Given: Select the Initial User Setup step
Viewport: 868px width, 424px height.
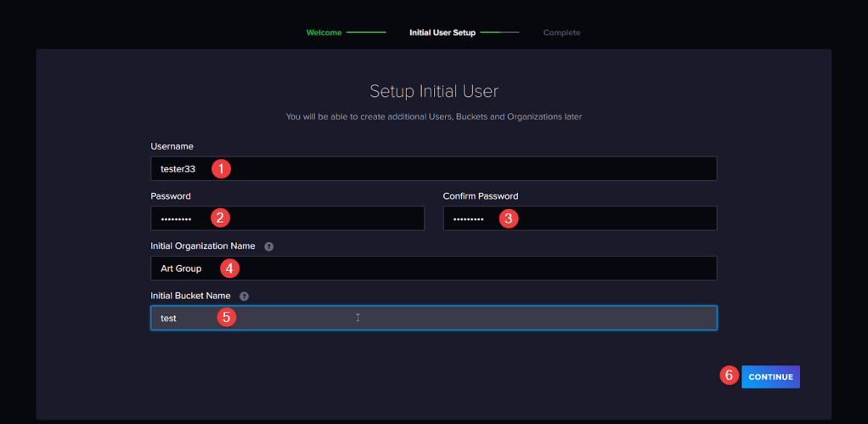Looking at the screenshot, I should pos(442,33).
